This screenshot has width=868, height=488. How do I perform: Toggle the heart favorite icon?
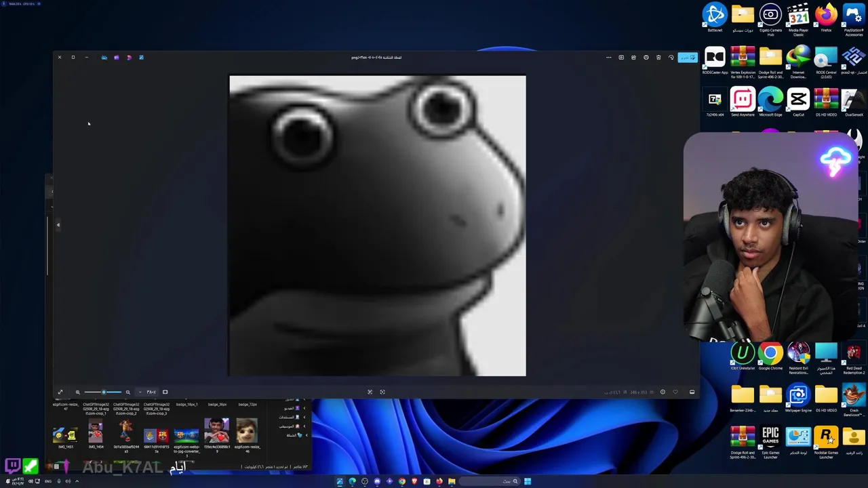(x=675, y=392)
